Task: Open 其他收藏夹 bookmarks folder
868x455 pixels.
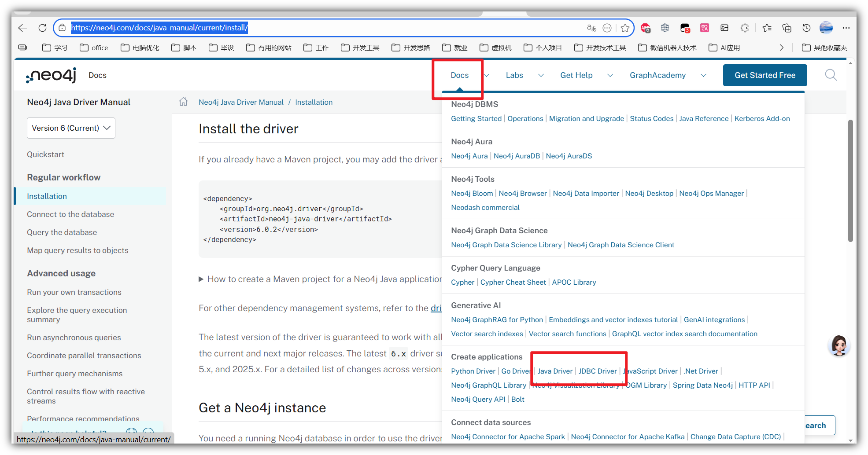Action: tap(824, 48)
